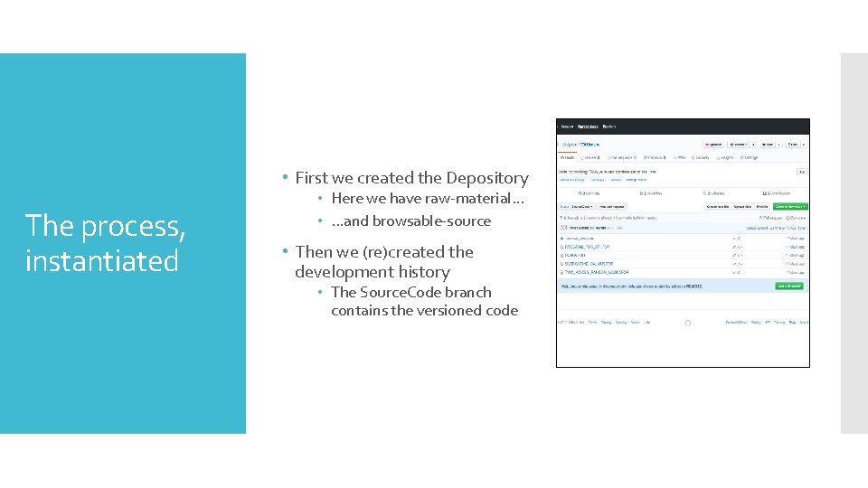
Task: Click the Privacy footer link
Action: tap(606, 323)
